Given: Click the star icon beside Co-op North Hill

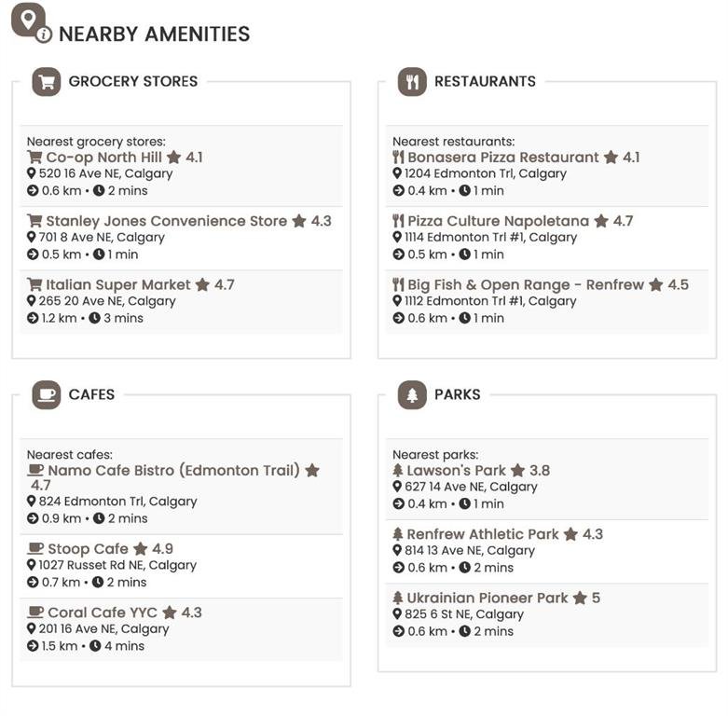Looking at the screenshot, I should coord(174,158).
